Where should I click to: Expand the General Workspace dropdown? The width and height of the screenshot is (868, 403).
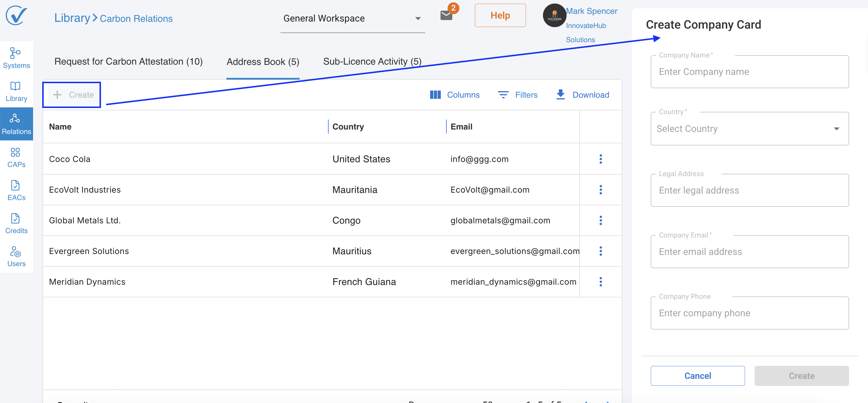pyautogui.click(x=352, y=19)
